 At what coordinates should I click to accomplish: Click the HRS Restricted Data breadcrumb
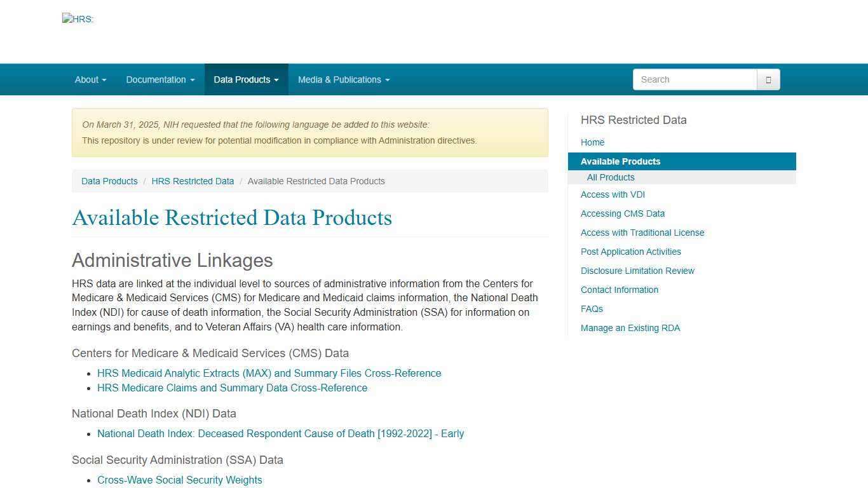[193, 181]
